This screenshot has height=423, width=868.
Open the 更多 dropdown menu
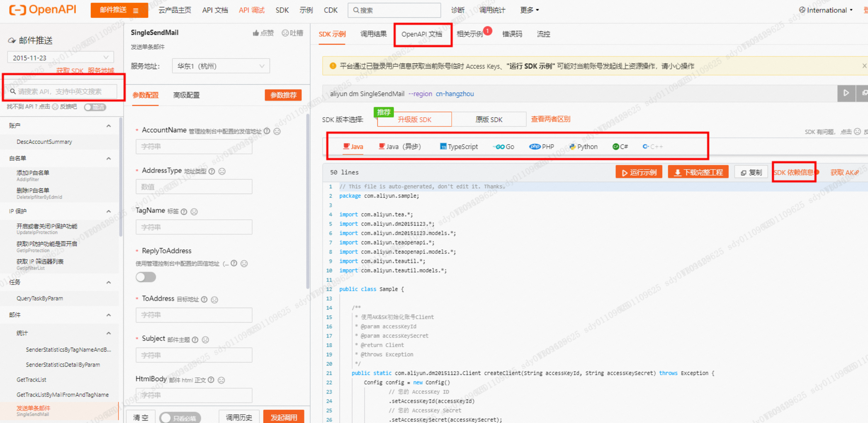(x=530, y=10)
